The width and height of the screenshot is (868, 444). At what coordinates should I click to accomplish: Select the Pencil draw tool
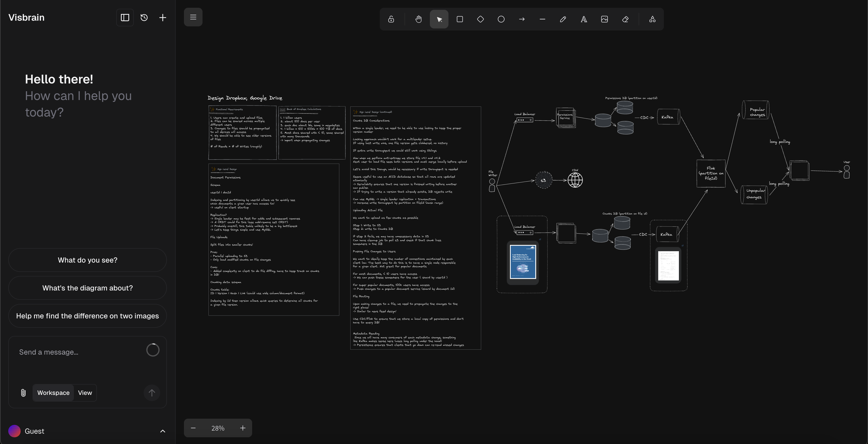563,19
